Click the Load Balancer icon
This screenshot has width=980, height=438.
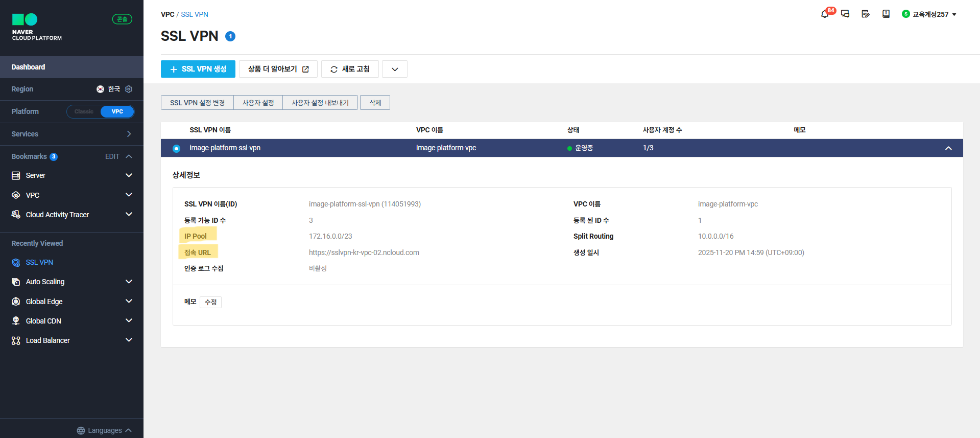pos(16,340)
